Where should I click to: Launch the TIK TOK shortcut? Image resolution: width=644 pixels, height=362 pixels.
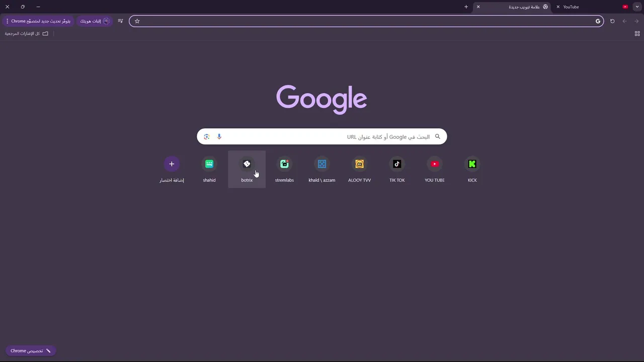(x=397, y=169)
